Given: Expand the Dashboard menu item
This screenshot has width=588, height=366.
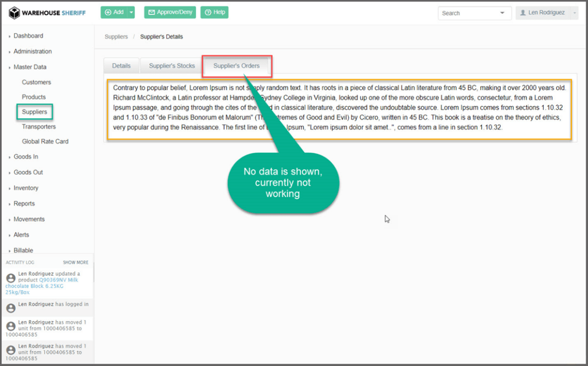Looking at the screenshot, I should [x=28, y=36].
